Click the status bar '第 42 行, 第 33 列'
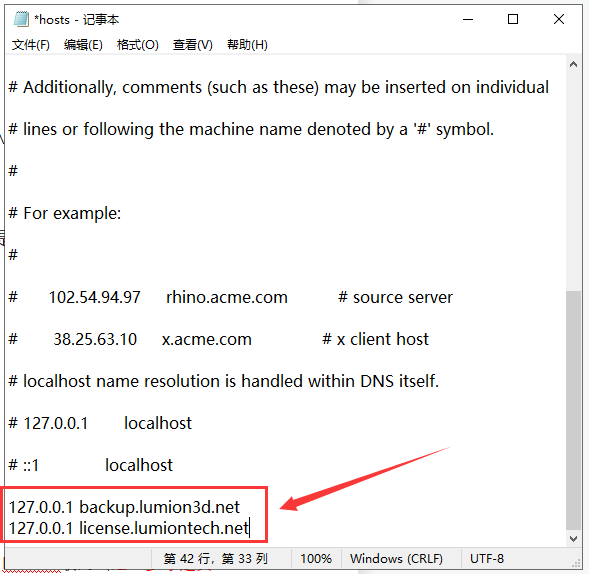Viewport: 589px width, 574px height. [216, 559]
